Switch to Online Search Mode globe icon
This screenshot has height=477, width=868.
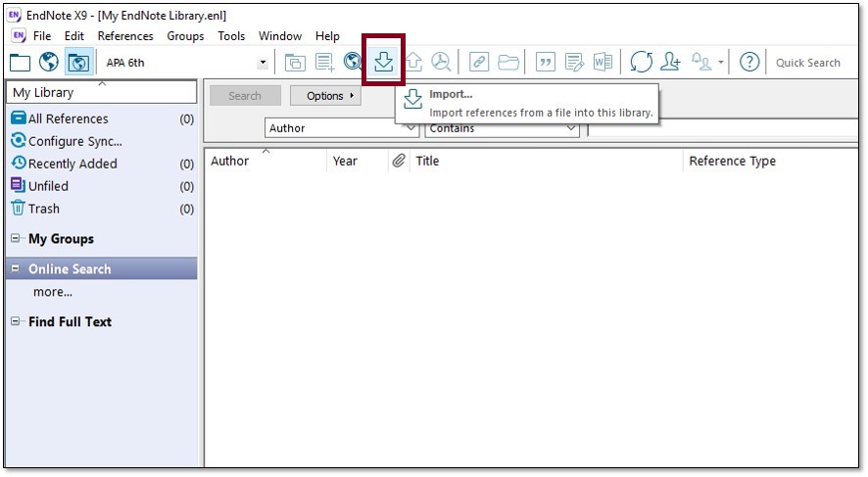pos(49,62)
